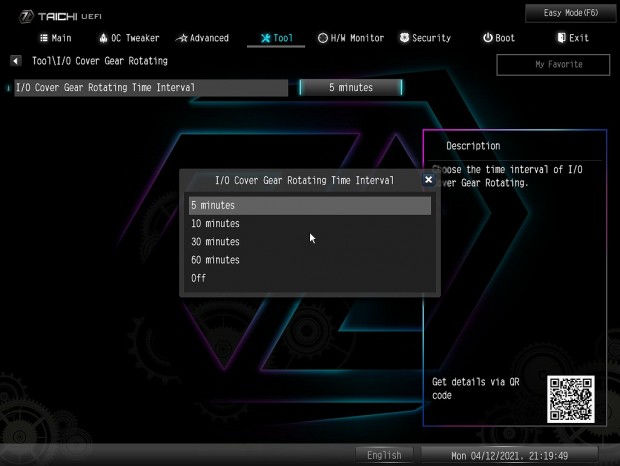Image resolution: width=620 pixels, height=466 pixels.
Task: Select the Tool tab
Action: [x=276, y=38]
